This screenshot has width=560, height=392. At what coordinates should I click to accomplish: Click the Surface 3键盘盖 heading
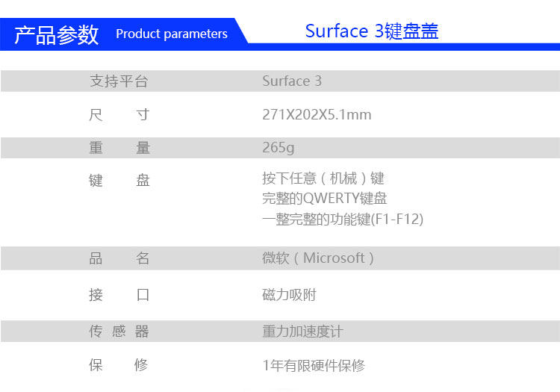point(371,31)
